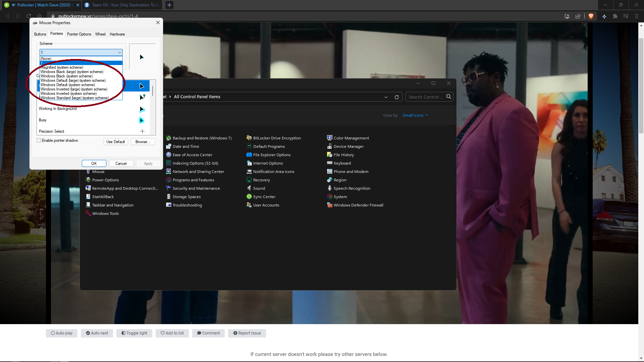Click pointer list scrollbar thumb

[153, 91]
